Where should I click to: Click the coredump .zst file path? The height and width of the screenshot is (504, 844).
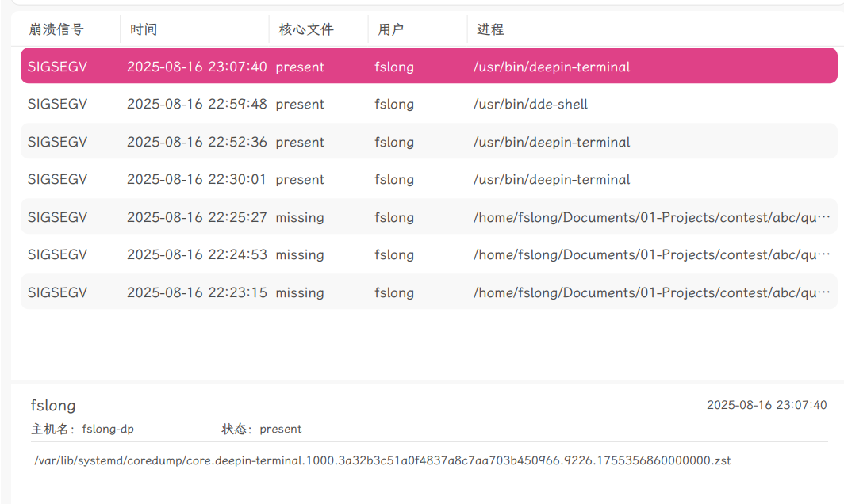[382, 460]
